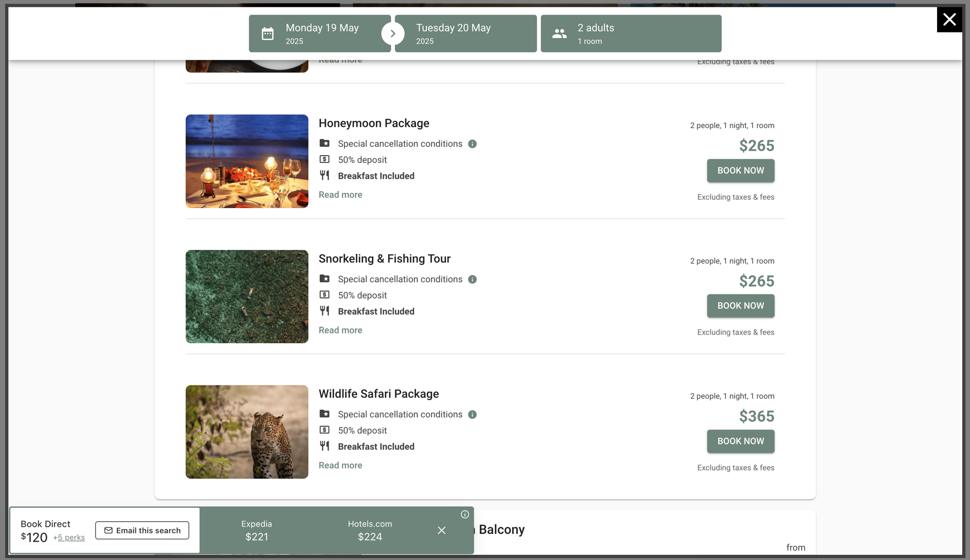Open the +5 perks link
This screenshot has height=560, width=970.
pyautogui.click(x=69, y=537)
